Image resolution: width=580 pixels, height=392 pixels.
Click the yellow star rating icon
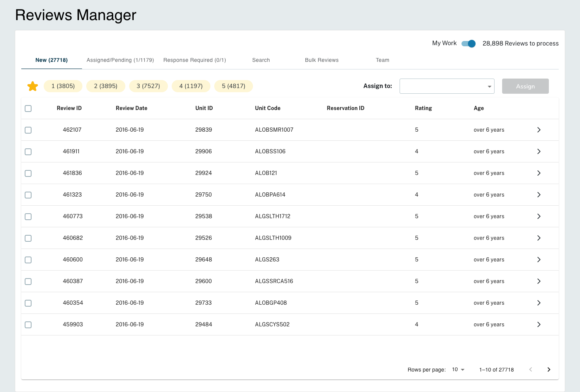coord(33,86)
